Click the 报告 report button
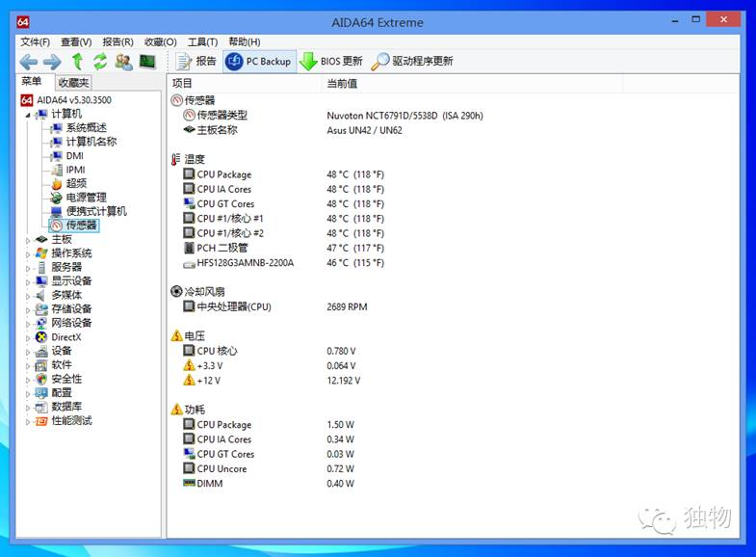 pos(196,62)
